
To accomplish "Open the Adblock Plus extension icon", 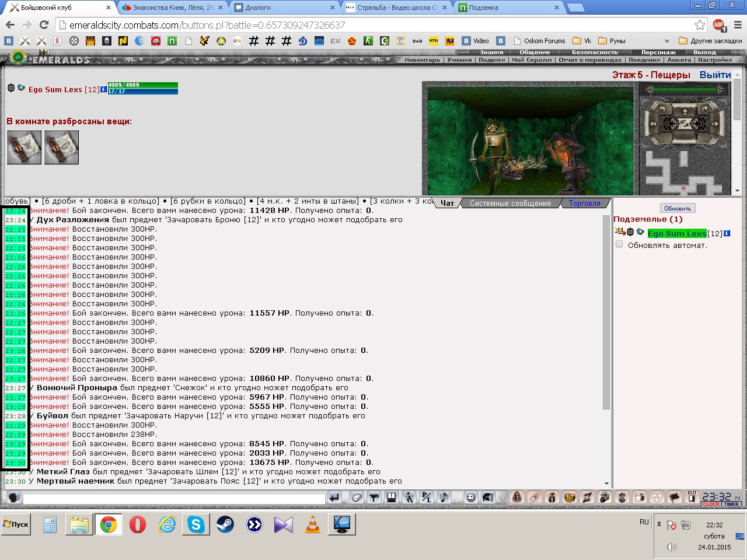I will click(719, 25).
